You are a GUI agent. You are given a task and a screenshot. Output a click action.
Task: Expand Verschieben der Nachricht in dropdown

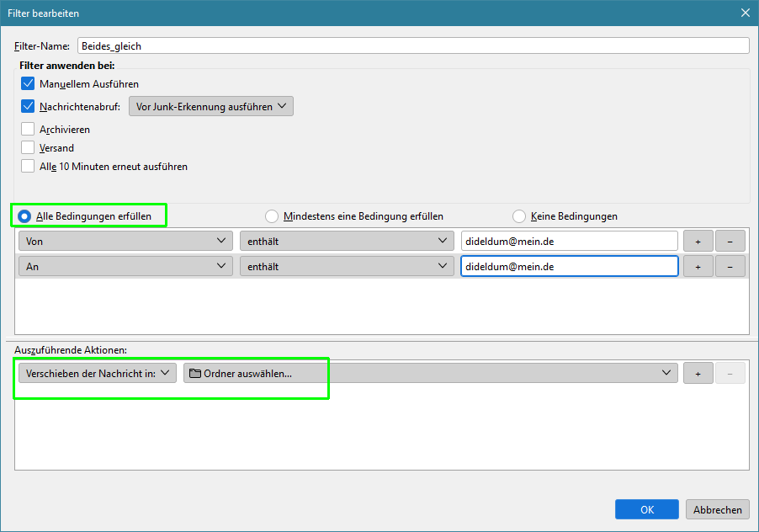click(x=95, y=373)
